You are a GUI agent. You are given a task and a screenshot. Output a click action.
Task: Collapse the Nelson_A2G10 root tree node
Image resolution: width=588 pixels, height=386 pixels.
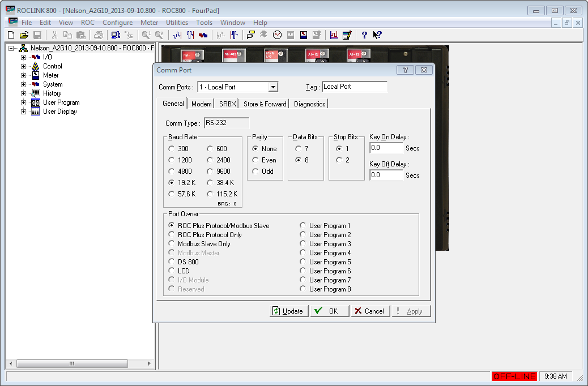[11, 48]
